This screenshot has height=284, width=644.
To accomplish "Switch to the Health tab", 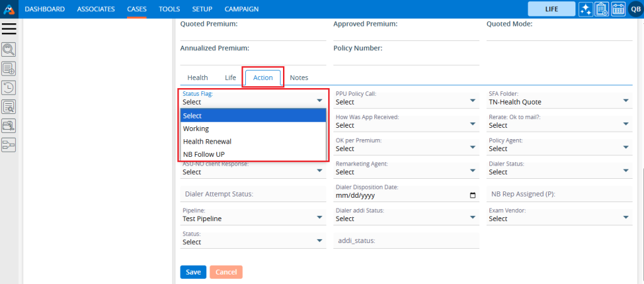I will pos(197,77).
